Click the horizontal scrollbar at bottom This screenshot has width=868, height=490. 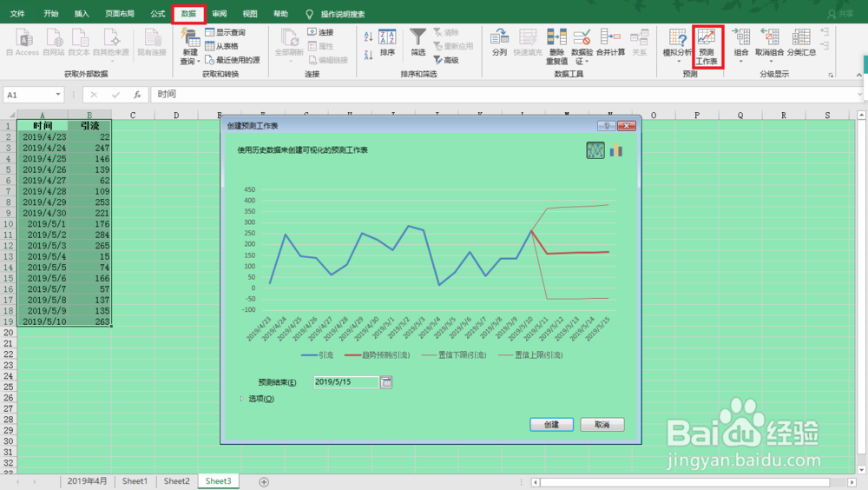tap(686, 483)
